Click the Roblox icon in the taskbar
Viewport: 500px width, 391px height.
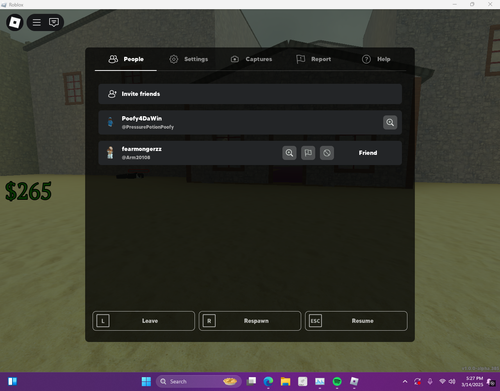[354, 382]
